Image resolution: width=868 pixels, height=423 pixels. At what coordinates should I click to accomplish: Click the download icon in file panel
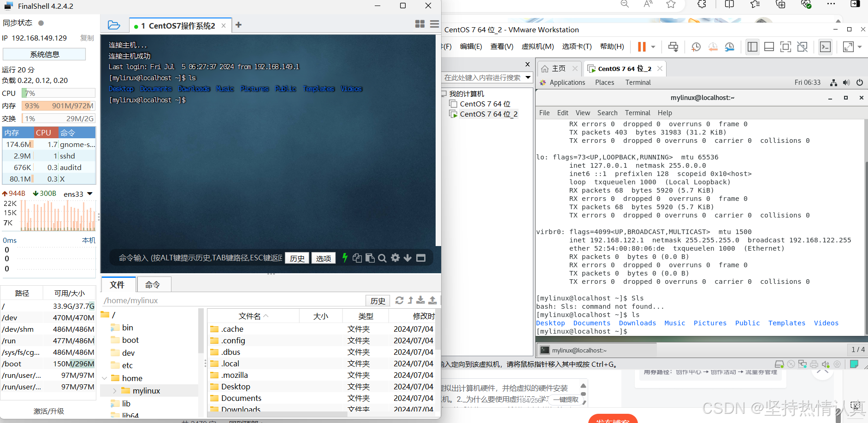pos(420,300)
